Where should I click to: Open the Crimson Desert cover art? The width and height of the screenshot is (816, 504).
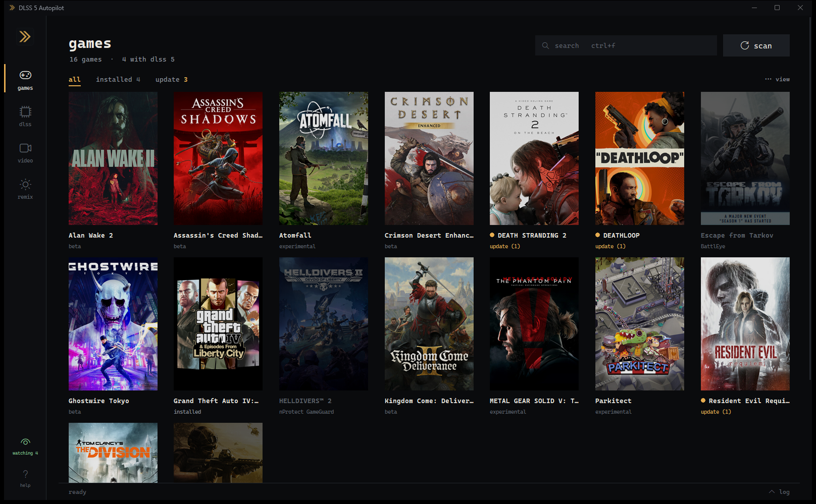[x=429, y=158]
